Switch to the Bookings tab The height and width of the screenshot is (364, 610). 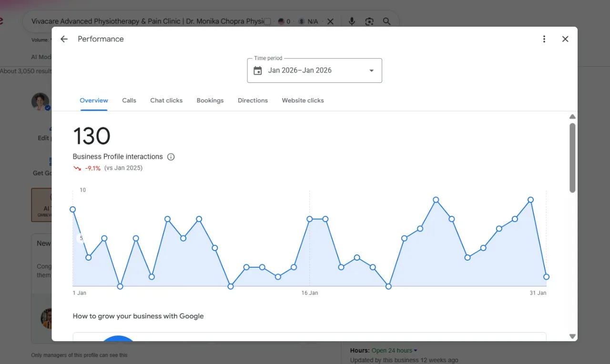pyautogui.click(x=210, y=101)
